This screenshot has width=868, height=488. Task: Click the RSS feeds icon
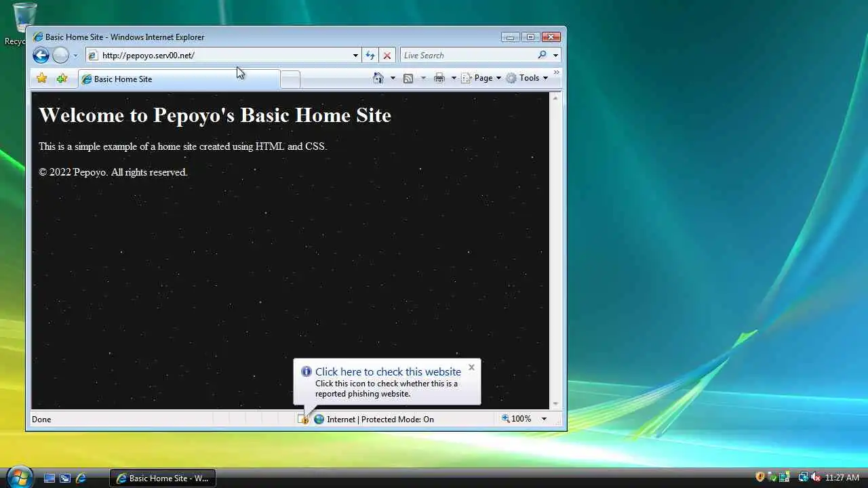(408, 78)
